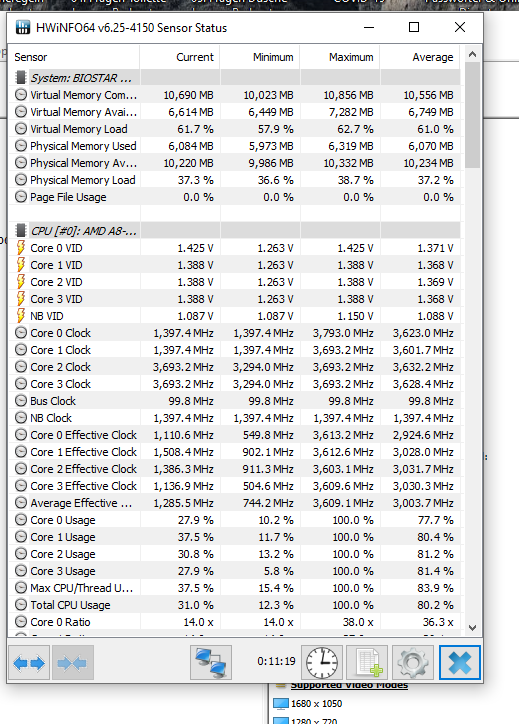The image size is (519, 724).
Task: Start logging with the sheet-plus icon
Action: click(x=367, y=663)
